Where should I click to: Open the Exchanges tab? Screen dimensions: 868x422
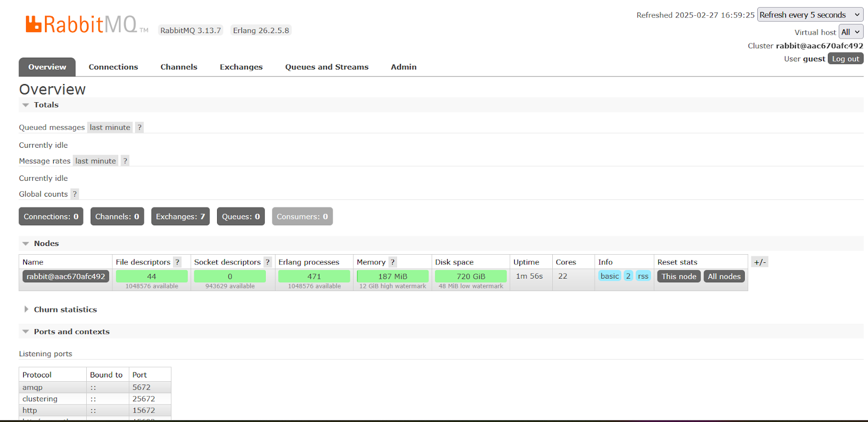click(x=241, y=67)
